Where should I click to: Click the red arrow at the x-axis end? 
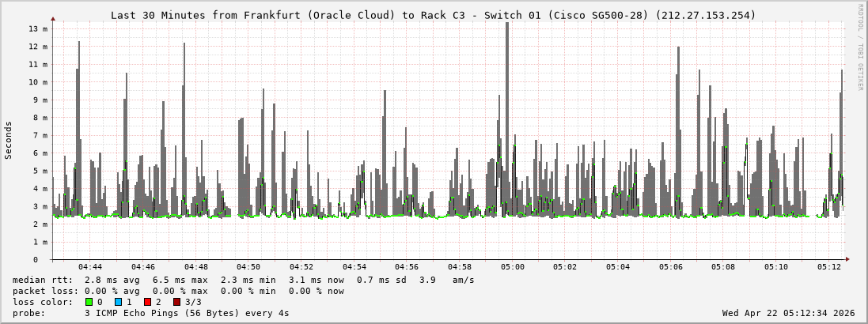point(848,259)
